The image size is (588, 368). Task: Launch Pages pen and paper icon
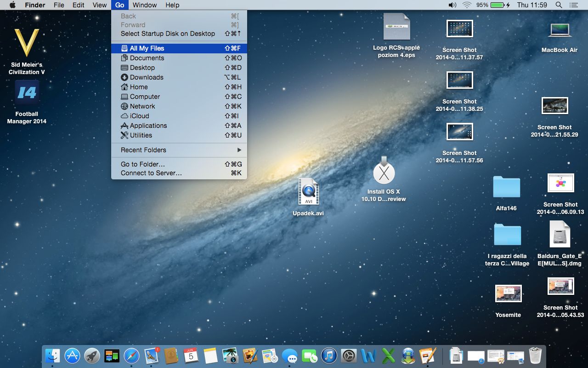click(428, 356)
